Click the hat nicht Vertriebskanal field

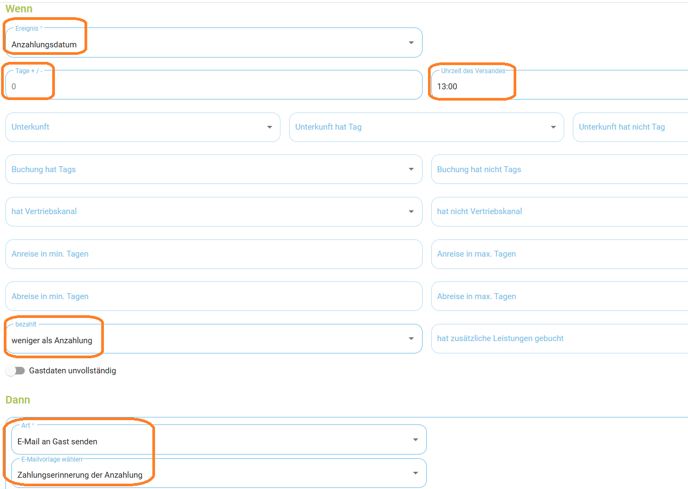(x=559, y=212)
